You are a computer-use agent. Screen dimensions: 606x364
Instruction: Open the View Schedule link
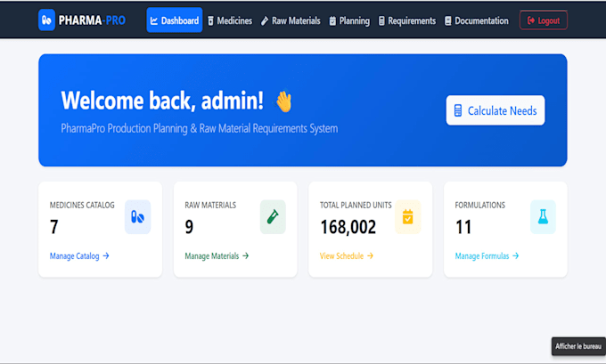coord(347,256)
